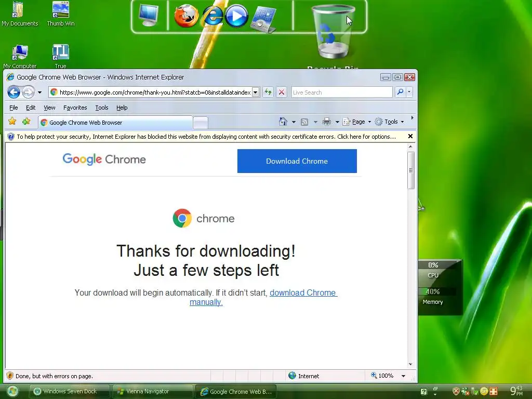Click the address bar URL field
This screenshot has width=532, height=399.
tap(151, 92)
